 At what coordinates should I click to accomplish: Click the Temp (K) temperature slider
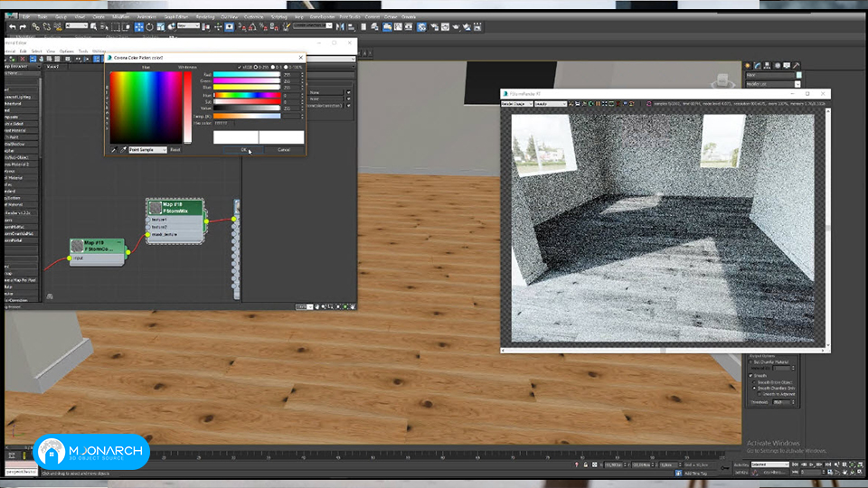coord(247,117)
